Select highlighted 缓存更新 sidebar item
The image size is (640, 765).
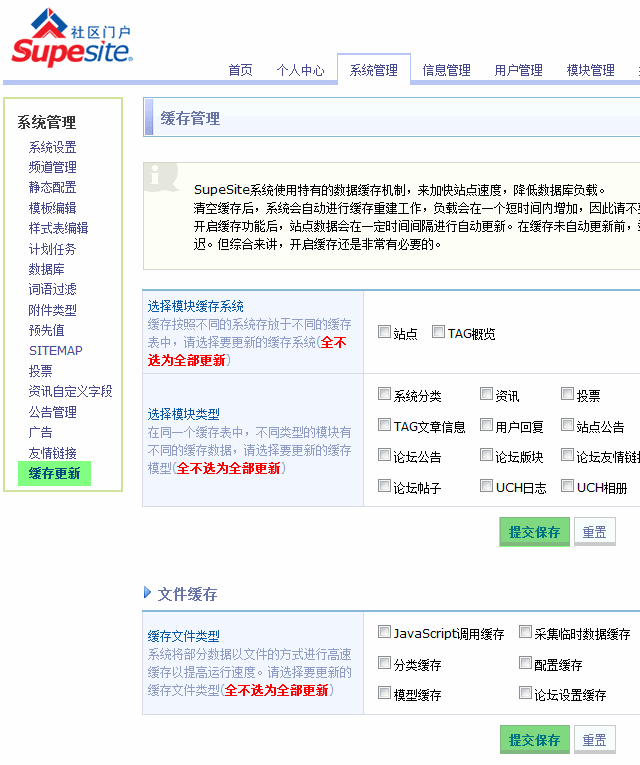(x=54, y=473)
